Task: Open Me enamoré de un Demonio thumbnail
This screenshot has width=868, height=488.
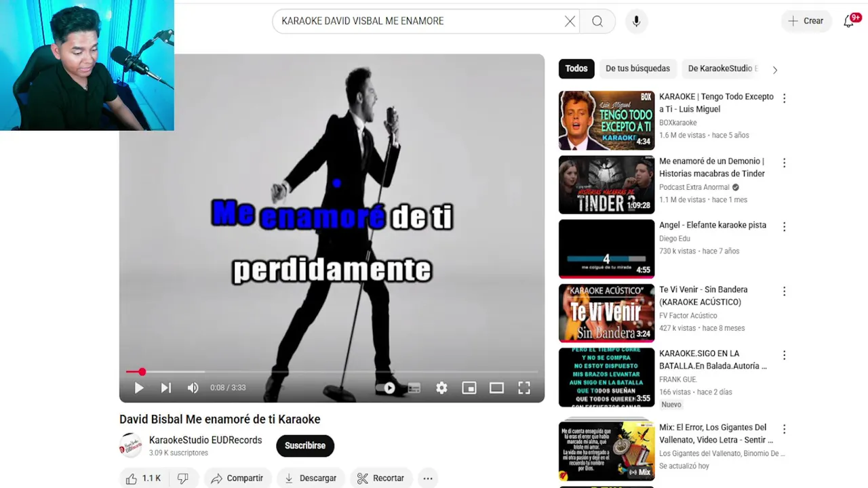Action: click(x=606, y=184)
